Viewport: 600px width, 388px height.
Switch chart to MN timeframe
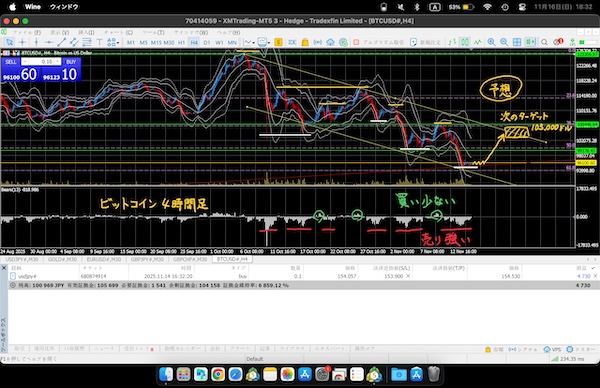tap(232, 42)
